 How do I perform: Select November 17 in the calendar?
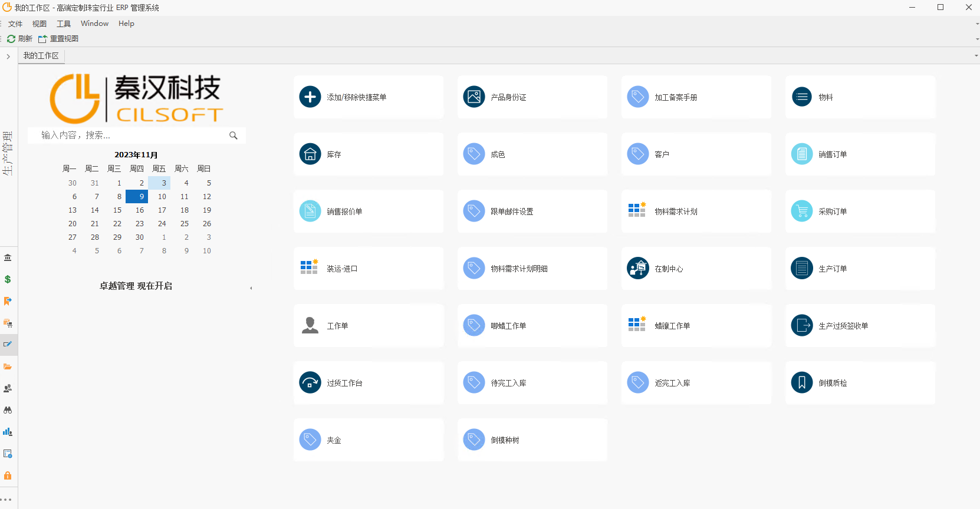point(162,210)
